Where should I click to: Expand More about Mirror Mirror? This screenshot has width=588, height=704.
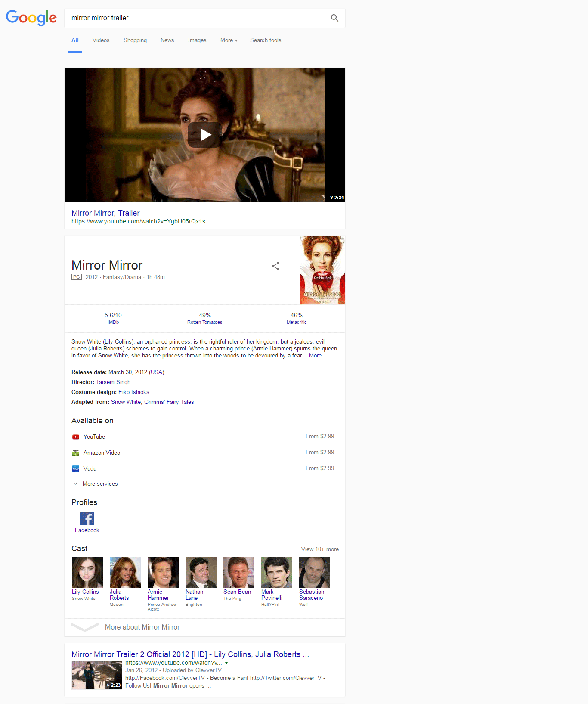coord(142,627)
